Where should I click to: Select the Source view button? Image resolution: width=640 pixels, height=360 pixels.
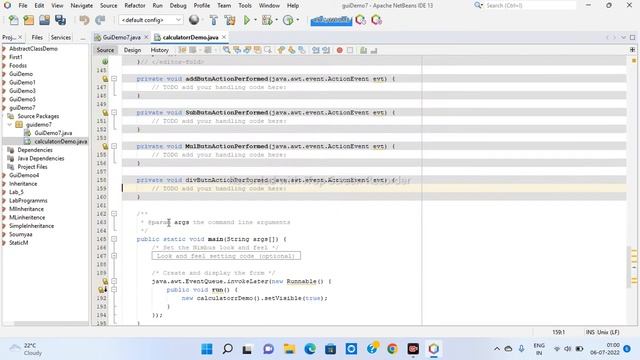coord(105,50)
